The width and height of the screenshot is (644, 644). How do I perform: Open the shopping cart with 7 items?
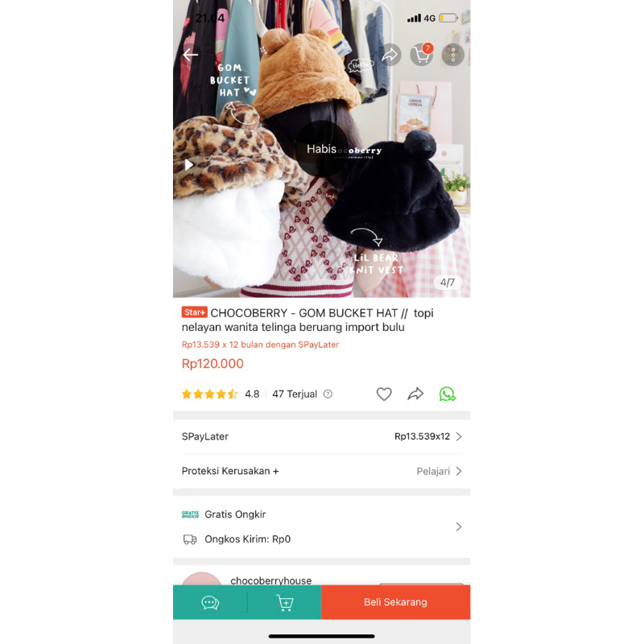pos(422,54)
